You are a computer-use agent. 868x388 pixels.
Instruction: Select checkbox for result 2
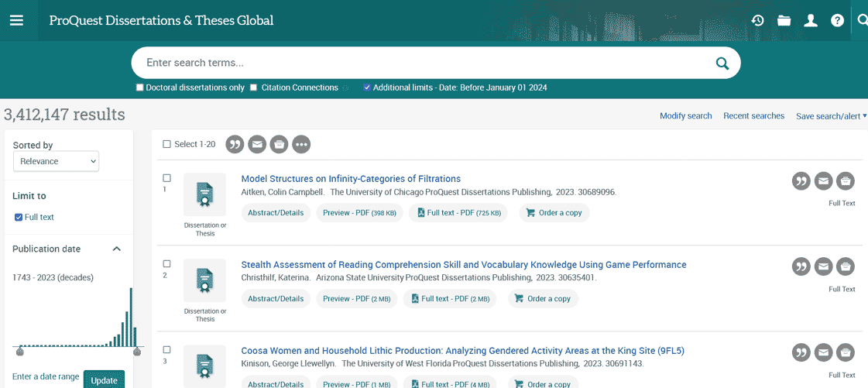coord(166,264)
